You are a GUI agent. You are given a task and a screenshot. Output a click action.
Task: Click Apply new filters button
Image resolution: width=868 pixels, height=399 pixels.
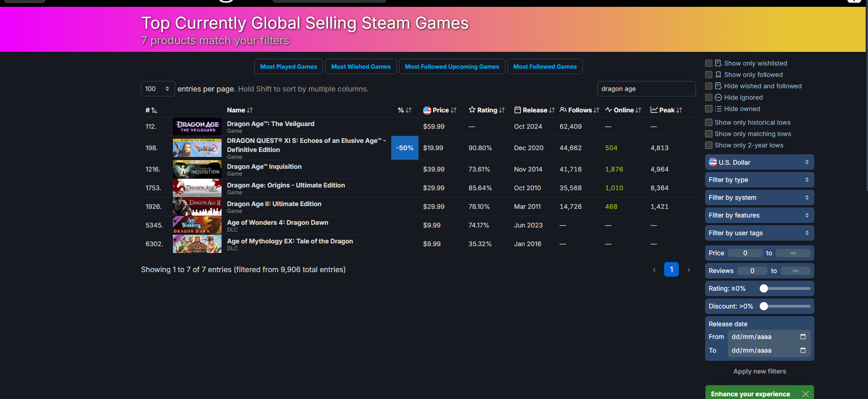click(759, 371)
